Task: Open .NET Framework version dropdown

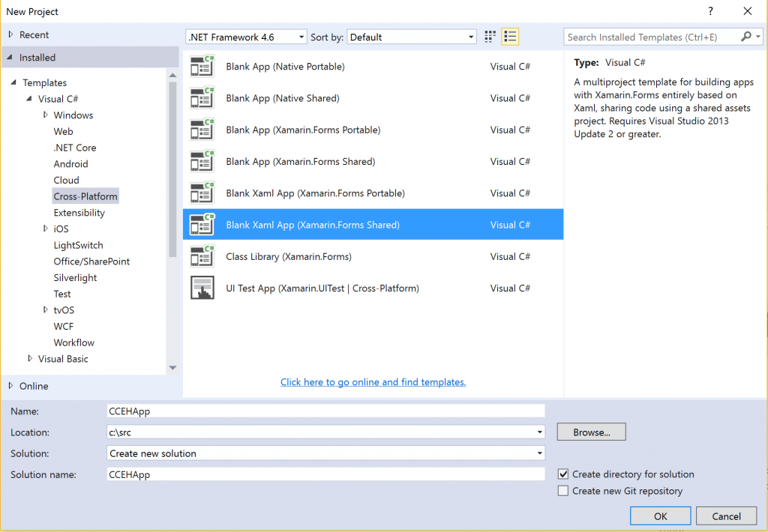Action: 246,37
